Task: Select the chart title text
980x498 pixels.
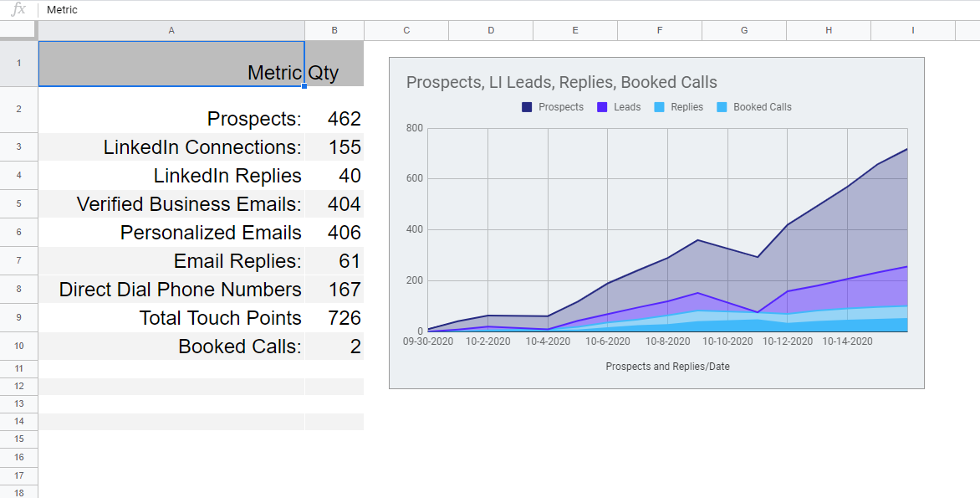Action: pos(561,82)
